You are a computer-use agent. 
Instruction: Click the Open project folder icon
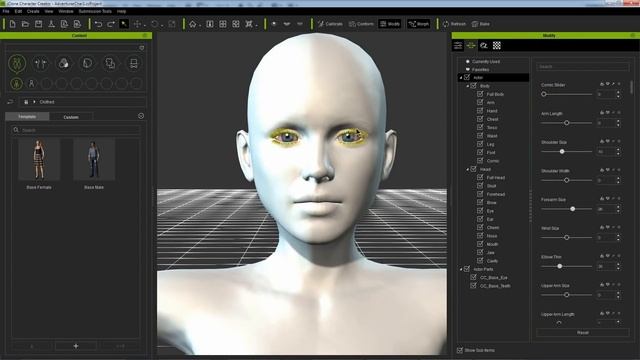tap(25, 24)
